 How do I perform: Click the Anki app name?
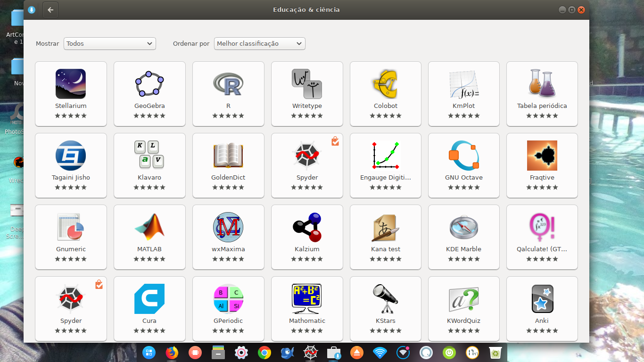(x=542, y=321)
